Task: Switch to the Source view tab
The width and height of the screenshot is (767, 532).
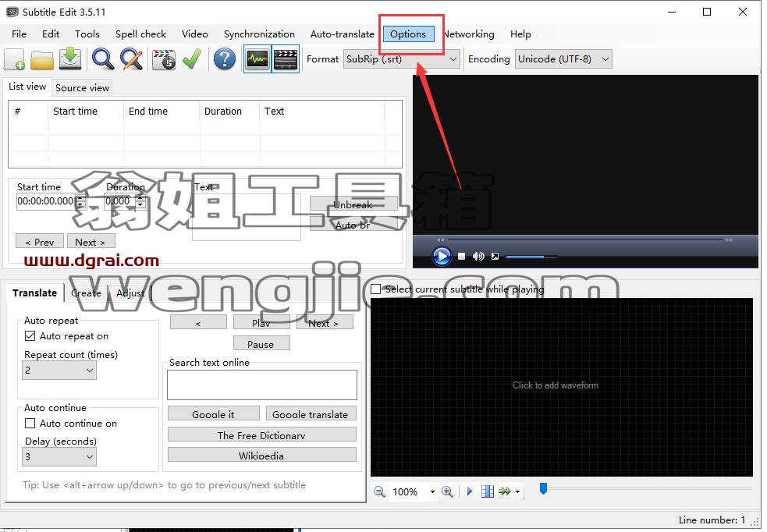Action: click(x=82, y=88)
